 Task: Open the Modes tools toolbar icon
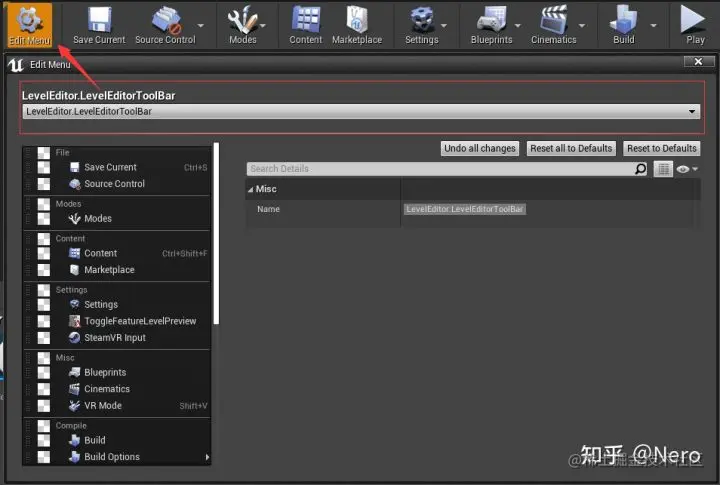pos(242,25)
